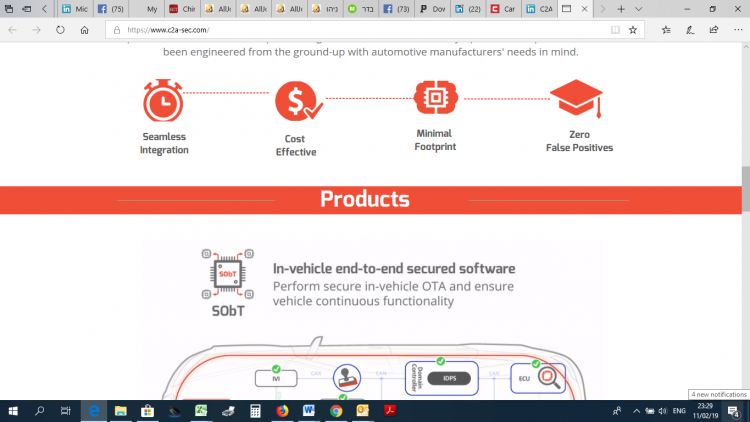Switch to the Facebook (75) tab
The image size is (750, 422).
110,9
